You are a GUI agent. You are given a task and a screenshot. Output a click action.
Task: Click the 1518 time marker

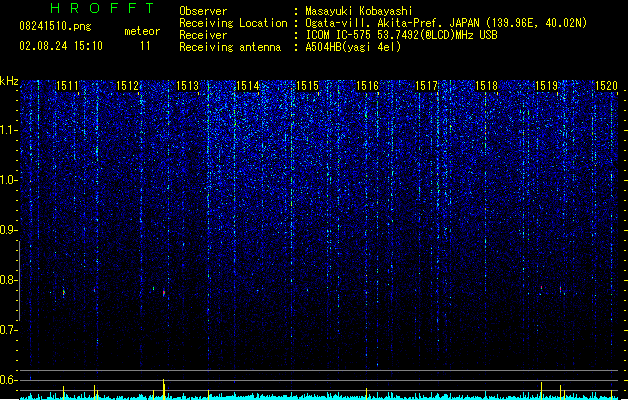486,86
